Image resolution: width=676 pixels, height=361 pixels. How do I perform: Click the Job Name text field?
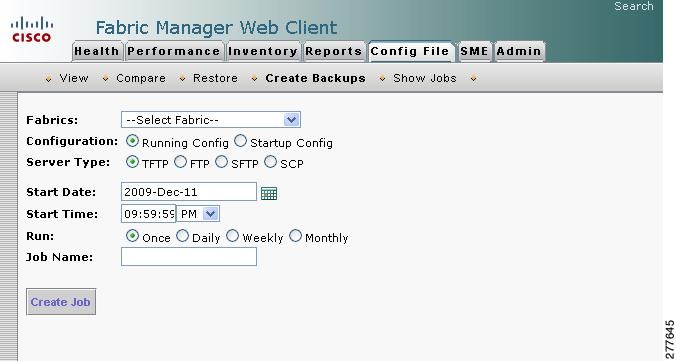click(189, 257)
